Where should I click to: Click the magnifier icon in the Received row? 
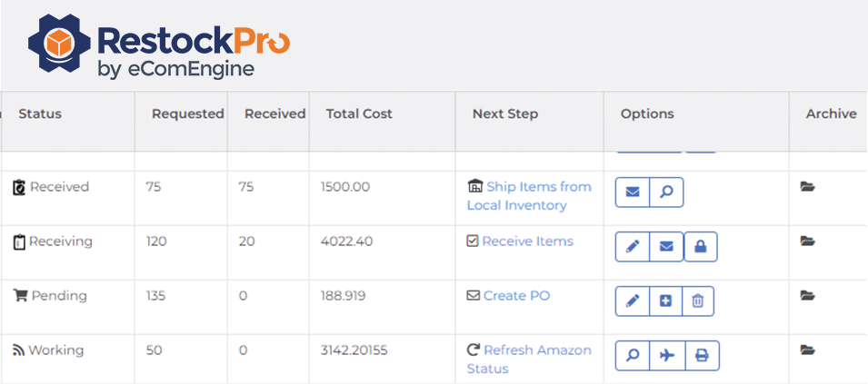pyautogui.click(x=666, y=192)
